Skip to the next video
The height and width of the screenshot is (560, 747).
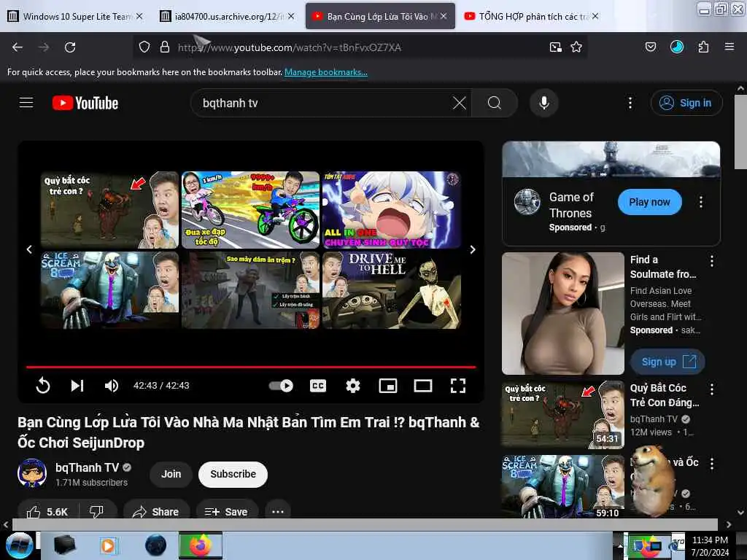[77, 385]
